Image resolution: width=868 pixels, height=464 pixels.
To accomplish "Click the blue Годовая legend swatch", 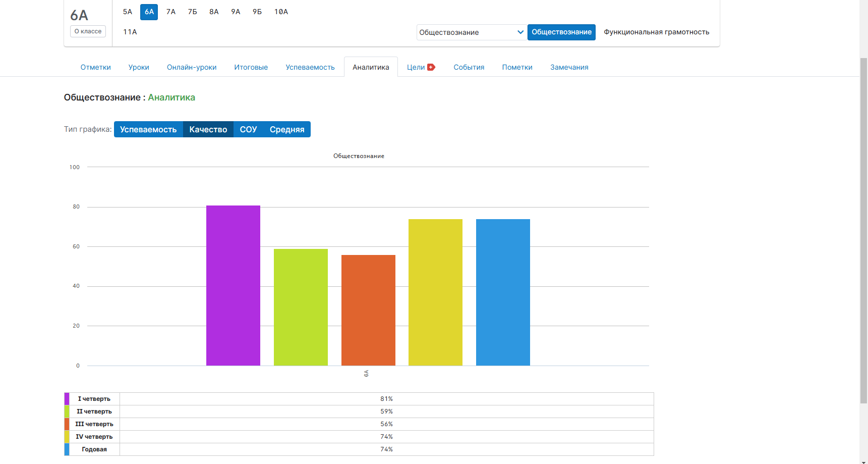I will 67,449.
